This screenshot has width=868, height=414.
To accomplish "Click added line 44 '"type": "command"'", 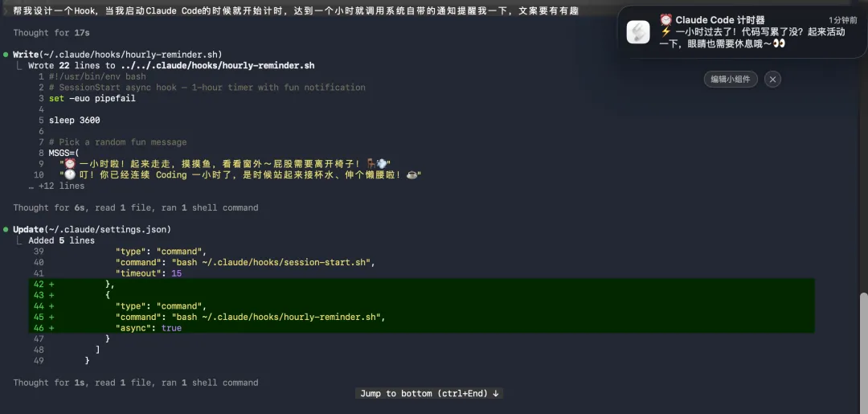I will [x=161, y=306].
